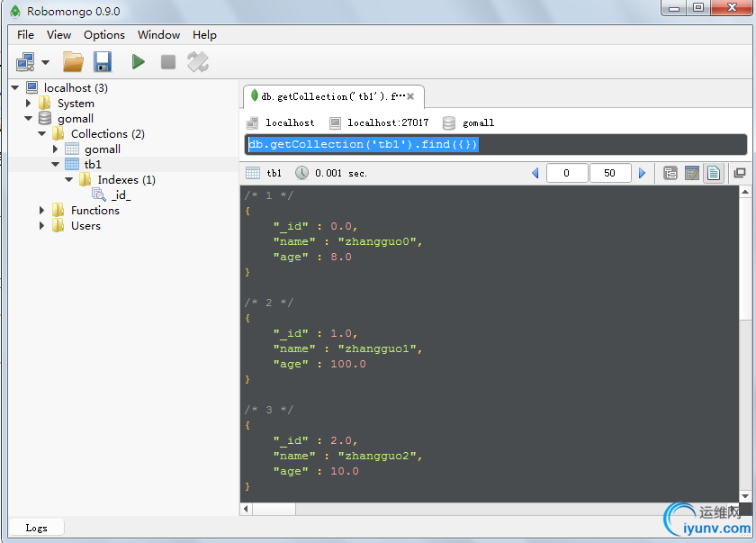Switch results to table view mode
Viewport: 756px width, 543px height.
692,173
